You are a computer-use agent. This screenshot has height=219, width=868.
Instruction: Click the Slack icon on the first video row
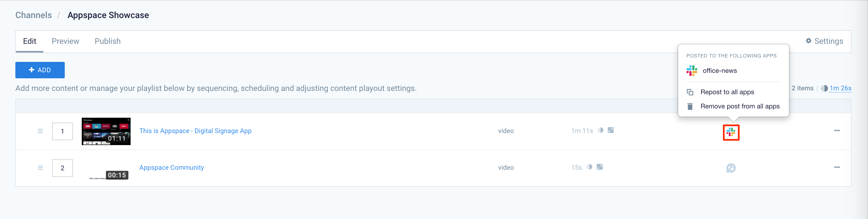731,132
